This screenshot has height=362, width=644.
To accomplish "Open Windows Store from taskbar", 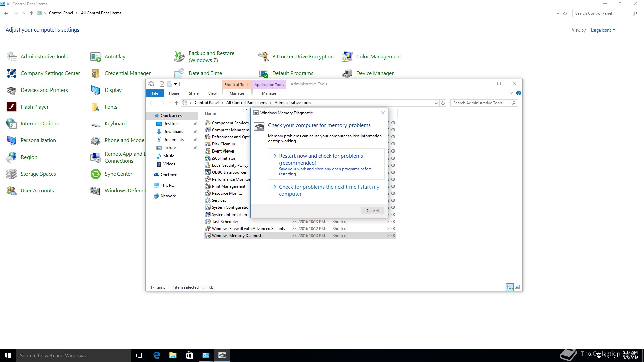I will 189,355.
